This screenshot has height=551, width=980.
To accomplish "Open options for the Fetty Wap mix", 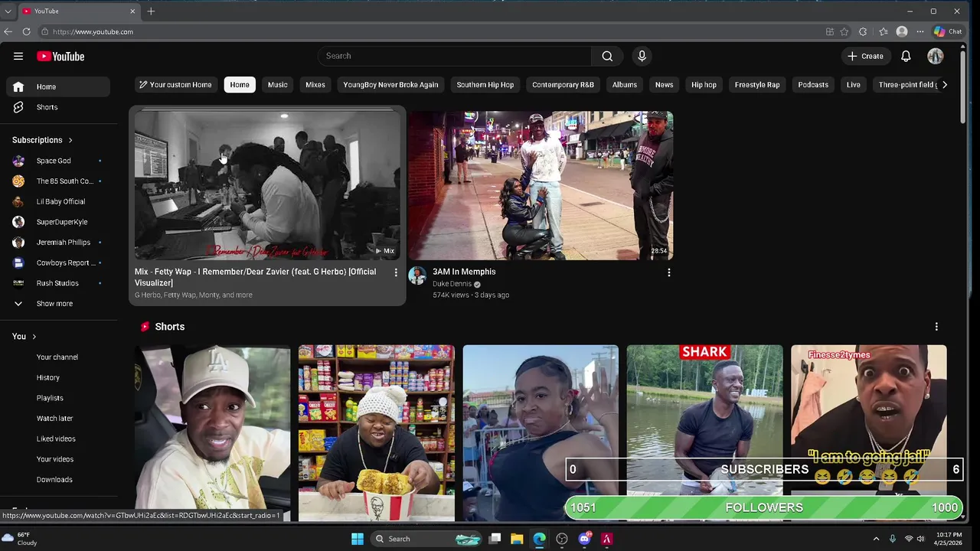I will (396, 272).
